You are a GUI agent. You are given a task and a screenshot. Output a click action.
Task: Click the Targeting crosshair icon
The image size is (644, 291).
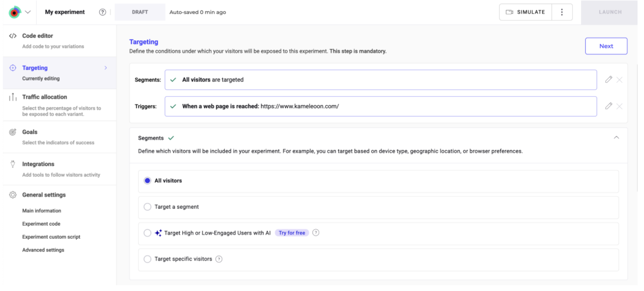tap(13, 68)
